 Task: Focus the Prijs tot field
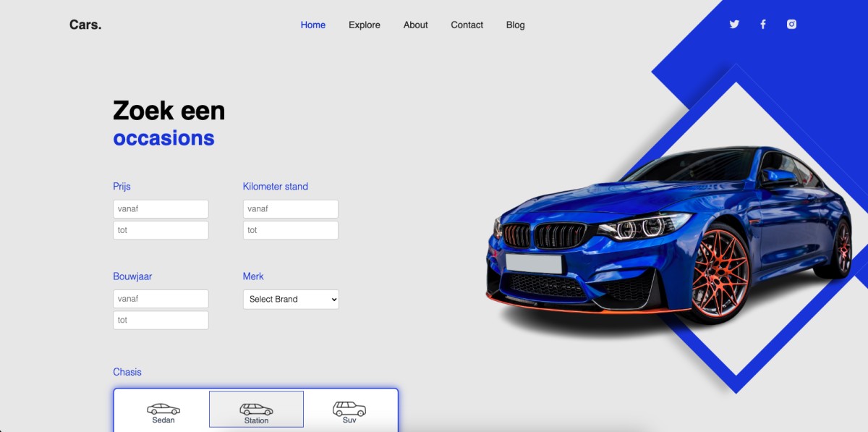161,230
